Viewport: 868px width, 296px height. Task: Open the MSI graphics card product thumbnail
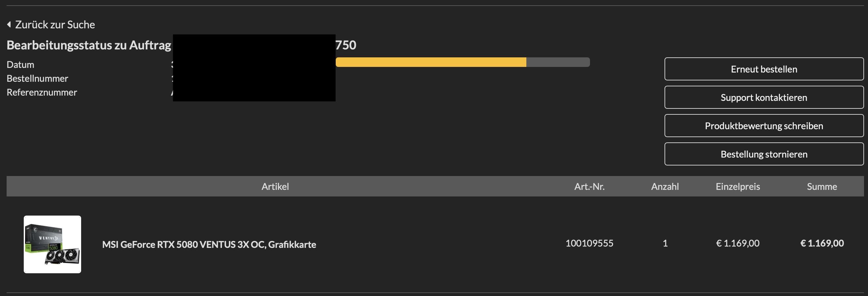(52, 244)
